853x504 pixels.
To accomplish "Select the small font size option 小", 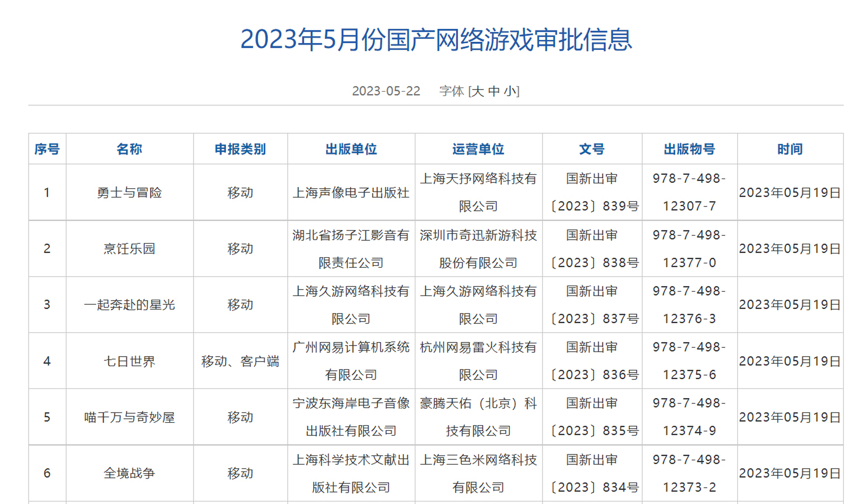I will coord(510,91).
